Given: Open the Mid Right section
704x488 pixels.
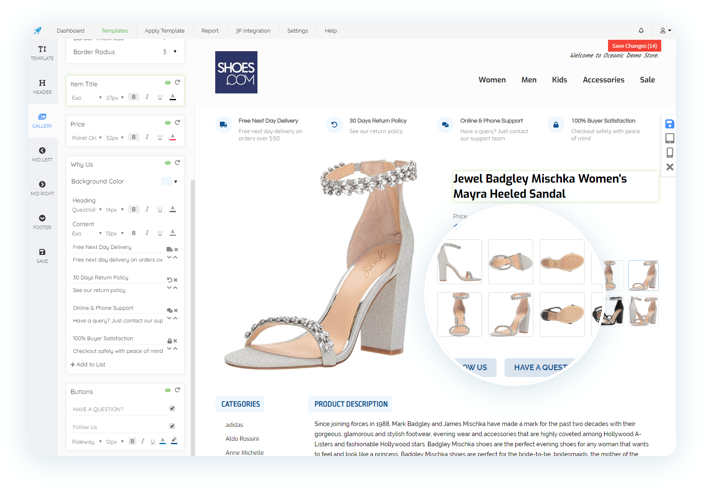Looking at the screenshot, I should pos(42,188).
